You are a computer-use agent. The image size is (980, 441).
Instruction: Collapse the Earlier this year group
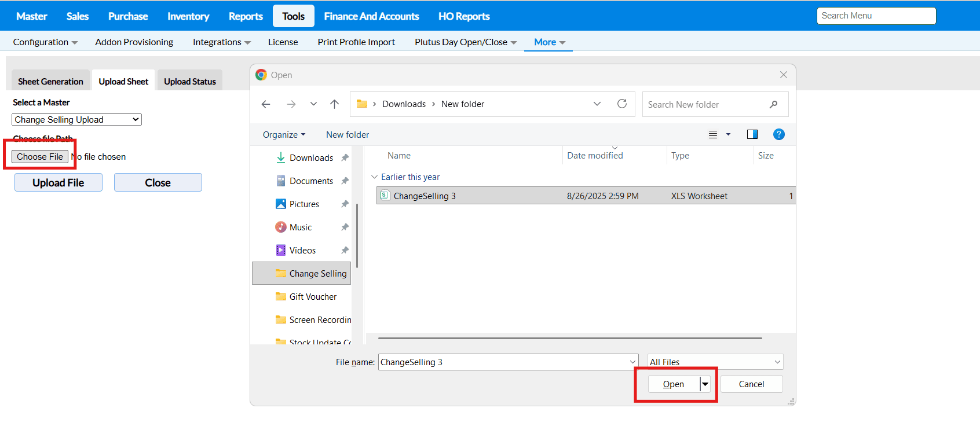tap(374, 177)
